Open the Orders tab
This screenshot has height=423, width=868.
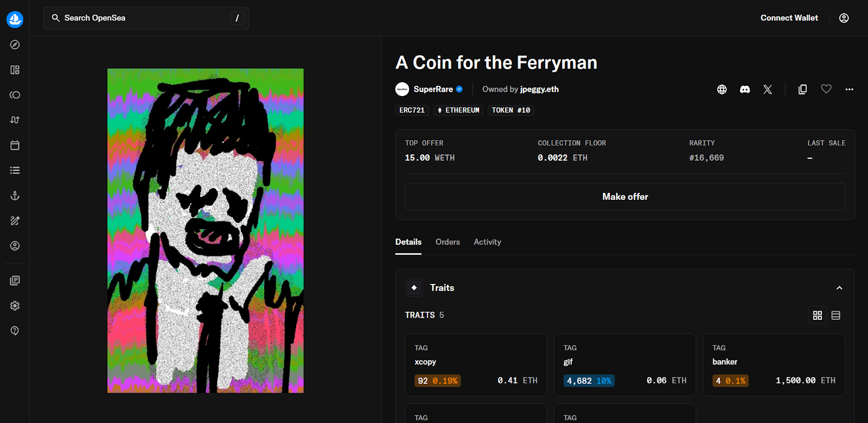coord(447,242)
